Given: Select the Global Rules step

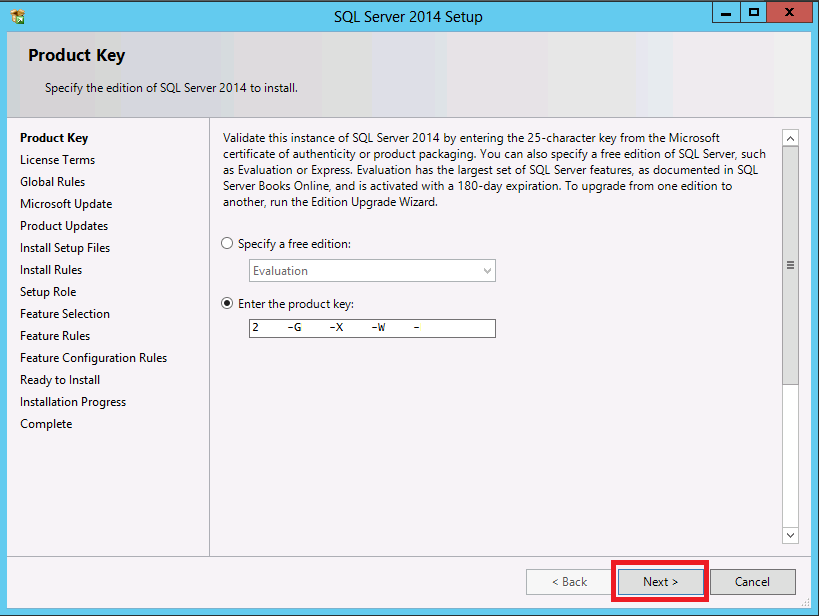Looking at the screenshot, I should (52, 182).
